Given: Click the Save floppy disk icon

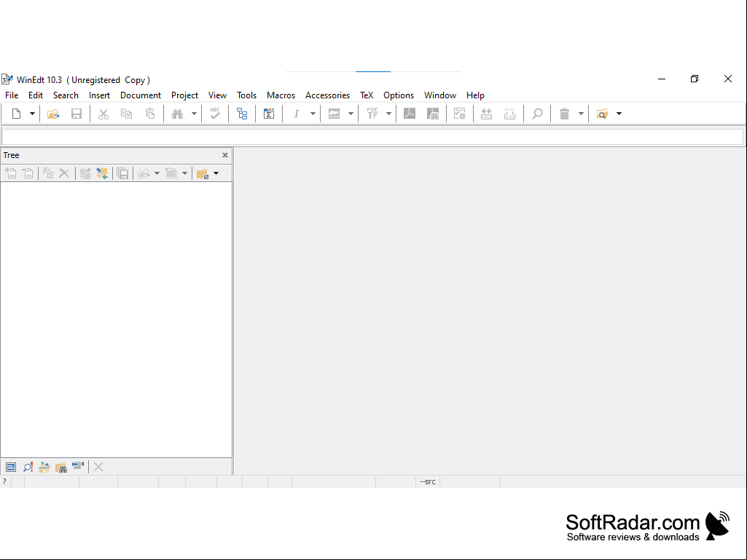Looking at the screenshot, I should pyautogui.click(x=77, y=114).
